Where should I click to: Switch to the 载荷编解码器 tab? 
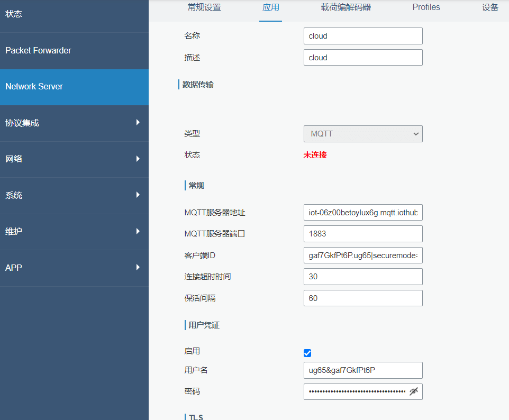[x=346, y=7]
